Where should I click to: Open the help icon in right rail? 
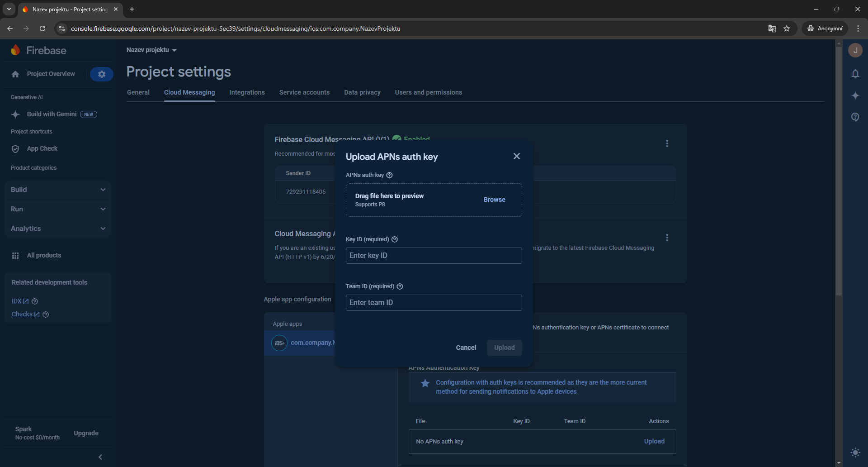tap(855, 117)
